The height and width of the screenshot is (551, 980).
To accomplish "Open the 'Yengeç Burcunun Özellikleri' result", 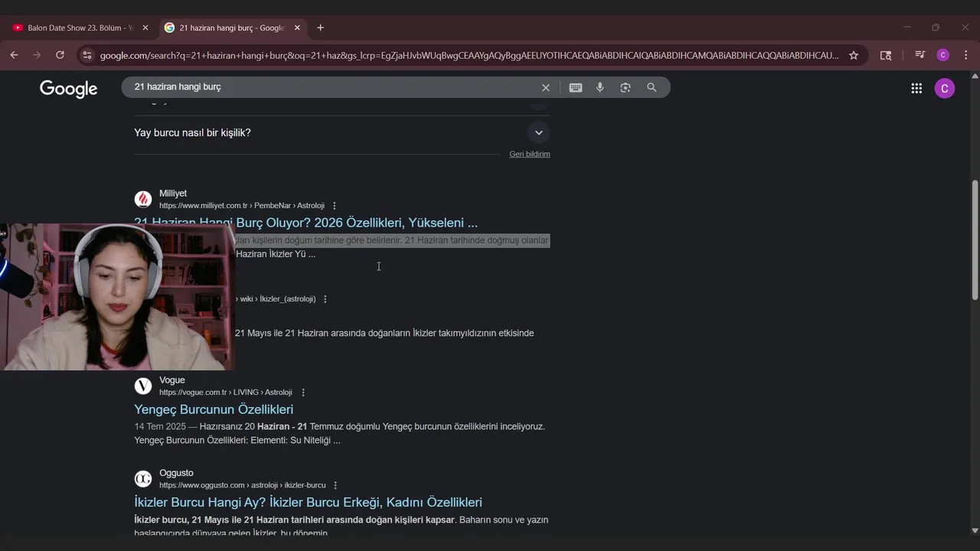I will pyautogui.click(x=214, y=409).
